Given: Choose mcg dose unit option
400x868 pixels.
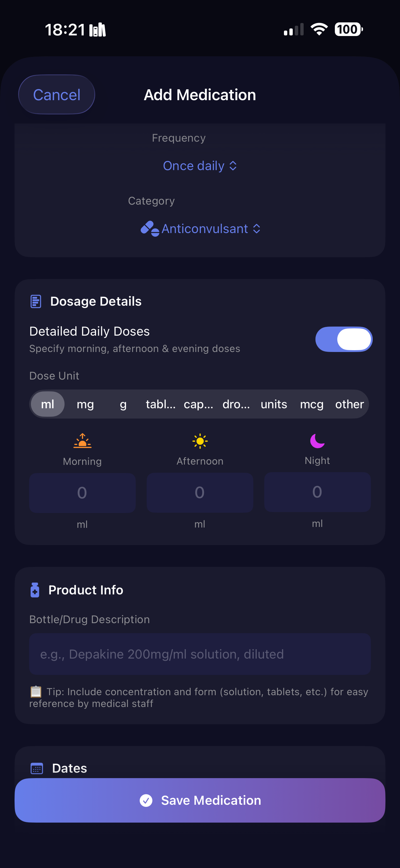Looking at the screenshot, I should point(312,404).
